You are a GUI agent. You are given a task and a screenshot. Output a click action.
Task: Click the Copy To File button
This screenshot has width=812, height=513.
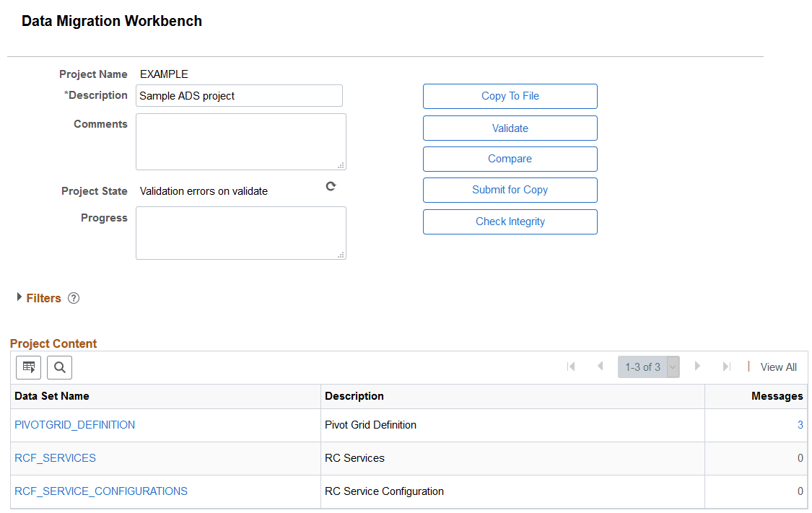pos(510,96)
